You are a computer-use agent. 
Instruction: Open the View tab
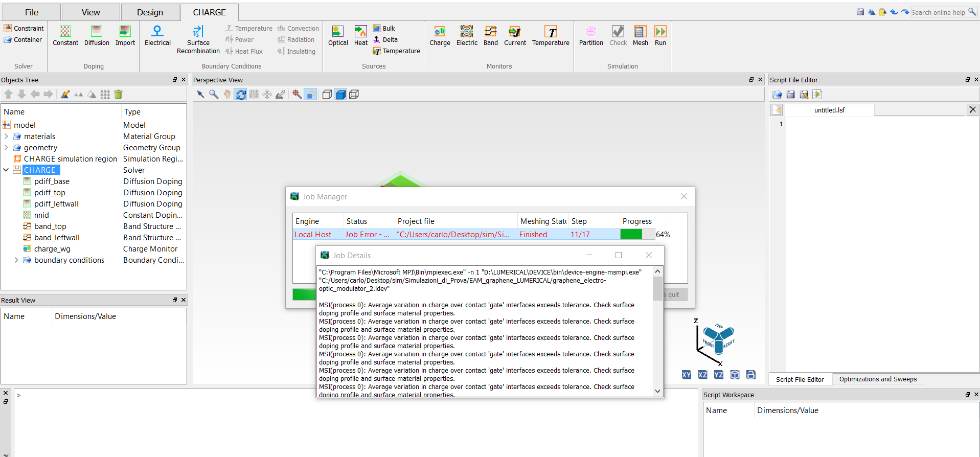(x=90, y=12)
